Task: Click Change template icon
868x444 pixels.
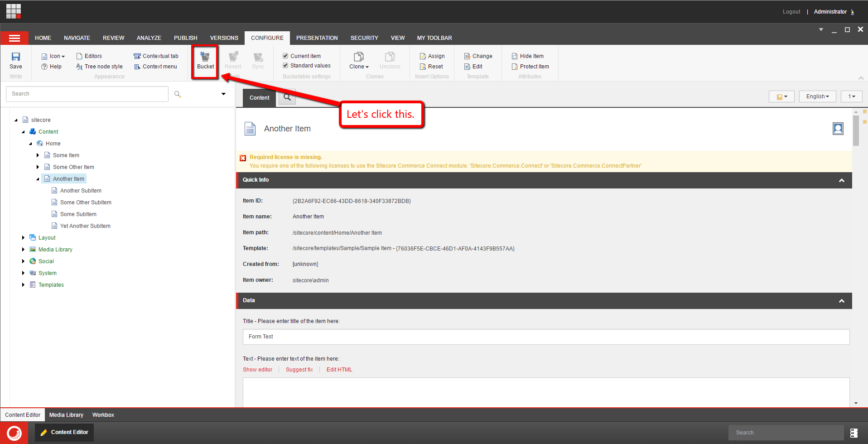Action: 467,56
